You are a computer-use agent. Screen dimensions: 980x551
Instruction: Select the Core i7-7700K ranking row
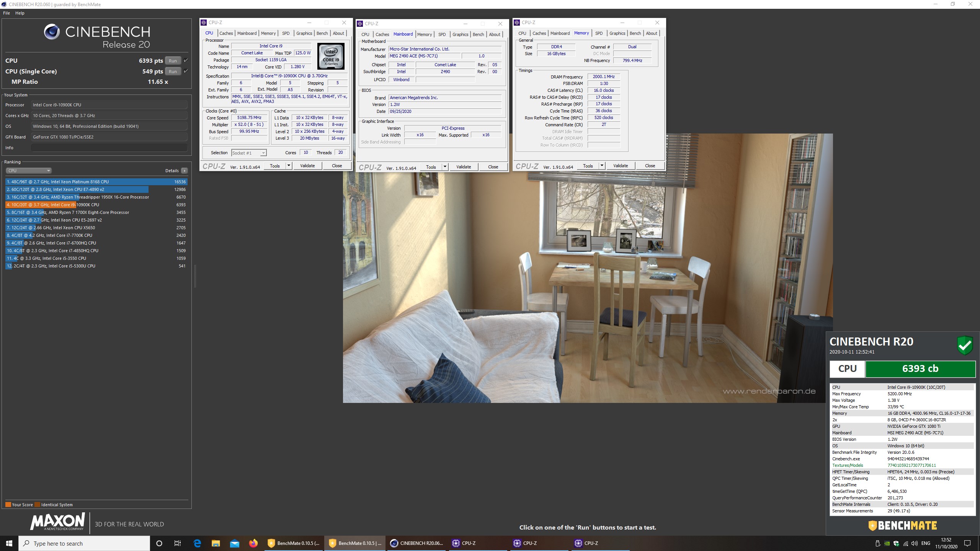pos(96,235)
